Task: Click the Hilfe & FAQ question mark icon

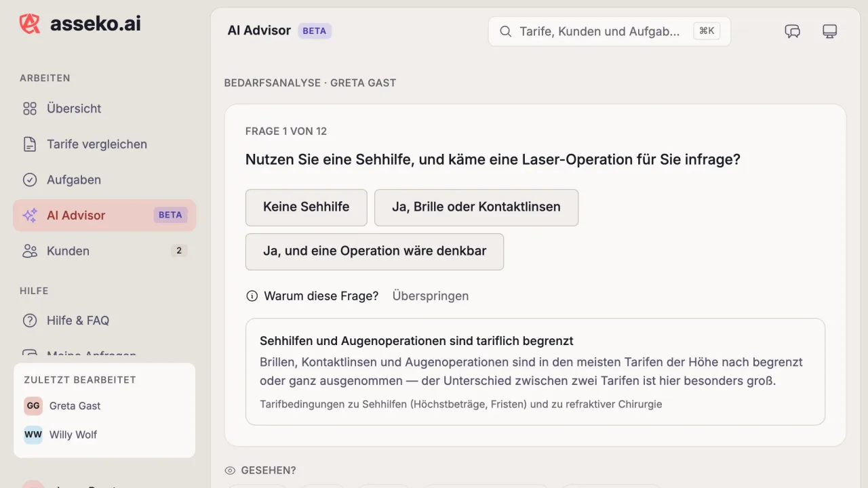Action: coord(30,321)
